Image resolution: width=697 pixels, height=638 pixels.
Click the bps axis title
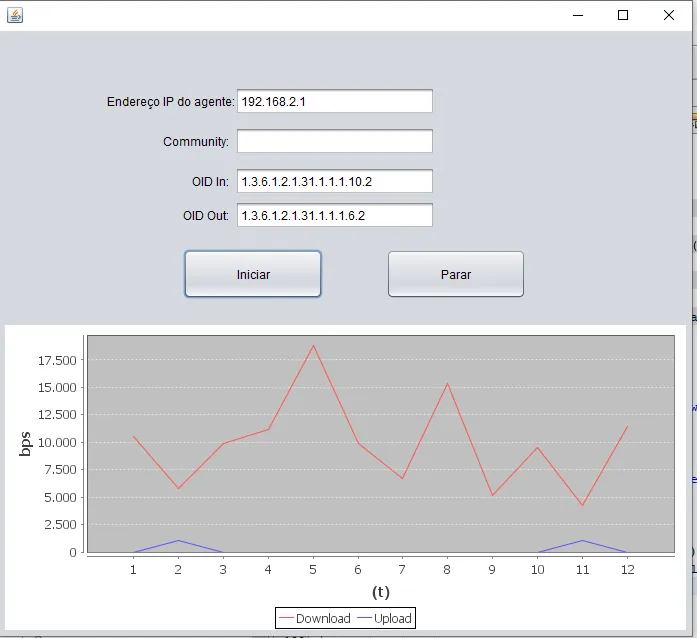pos(25,444)
